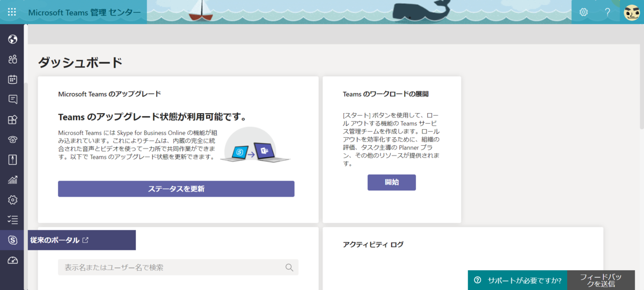
Task: Open the voice phone sidebar icon
Action: [13, 139]
